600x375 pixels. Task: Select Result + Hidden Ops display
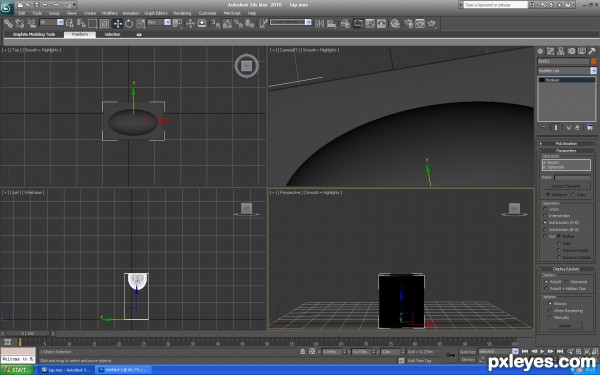click(566, 289)
